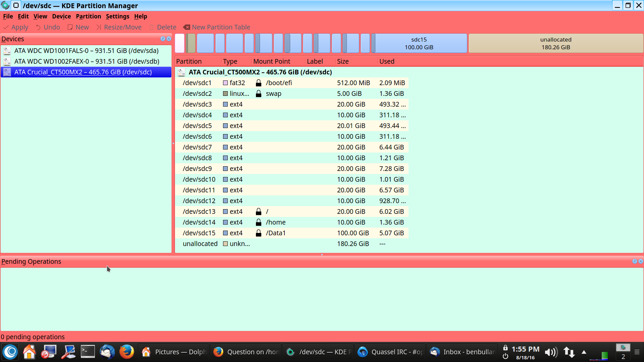Click the Apply toolbar button

(x=16, y=27)
